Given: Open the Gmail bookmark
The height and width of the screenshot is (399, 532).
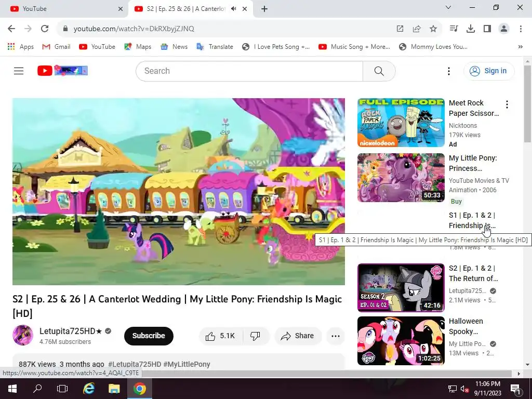Looking at the screenshot, I should 56,47.
